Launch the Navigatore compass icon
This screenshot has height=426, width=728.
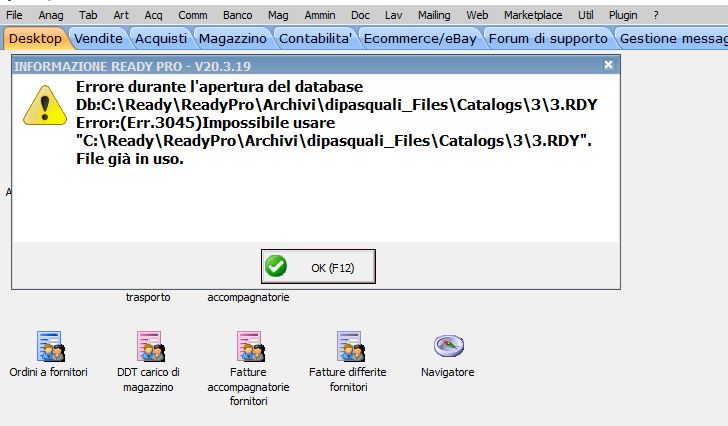click(x=448, y=346)
